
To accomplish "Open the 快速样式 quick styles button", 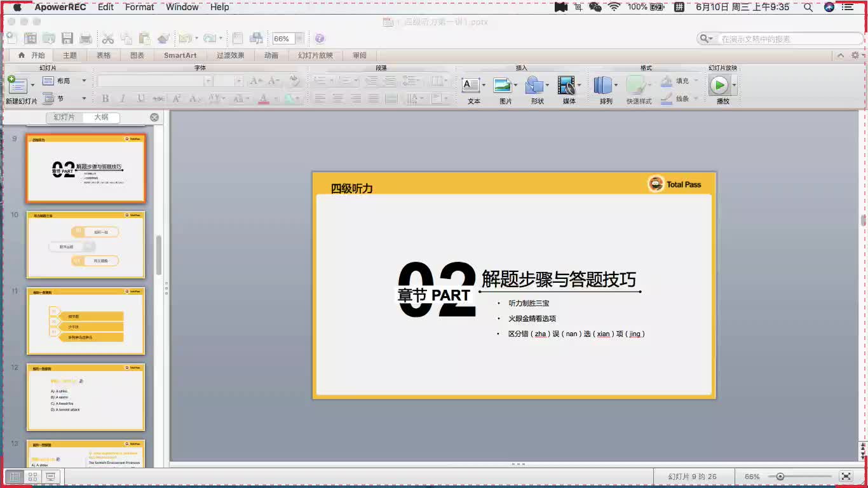I will click(639, 89).
